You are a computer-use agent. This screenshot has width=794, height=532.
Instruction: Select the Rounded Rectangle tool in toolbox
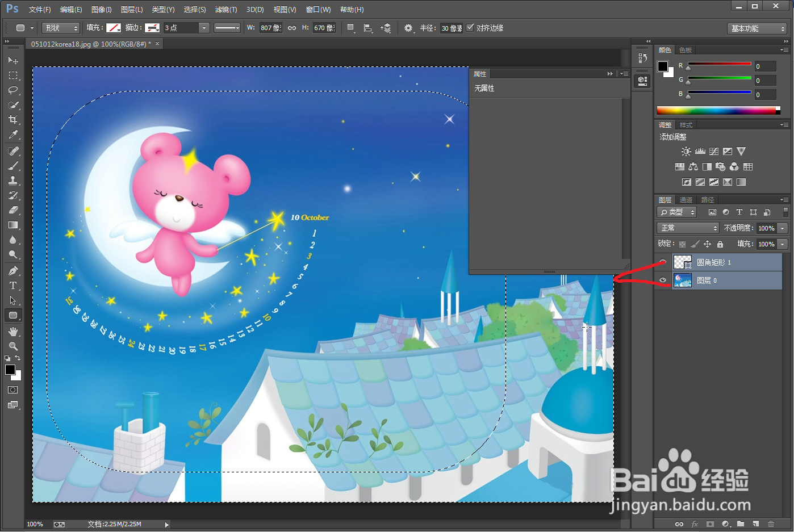pos(13,315)
